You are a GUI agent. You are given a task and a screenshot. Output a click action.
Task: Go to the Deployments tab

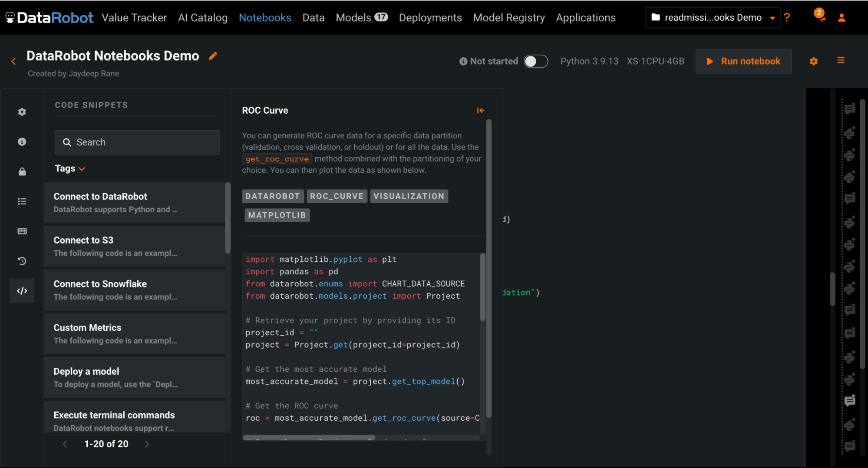(430, 18)
